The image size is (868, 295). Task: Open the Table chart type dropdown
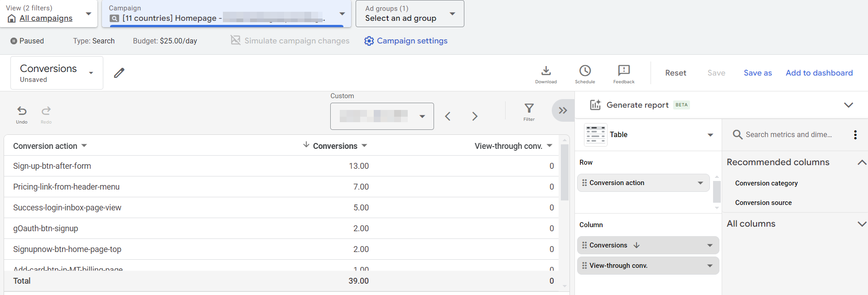(710, 135)
